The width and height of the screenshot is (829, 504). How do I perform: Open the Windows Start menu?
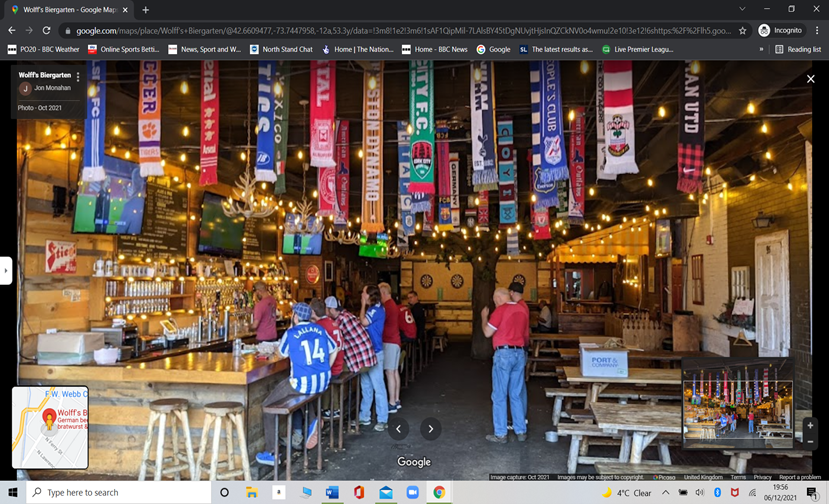pyautogui.click(x=13, y=492)
